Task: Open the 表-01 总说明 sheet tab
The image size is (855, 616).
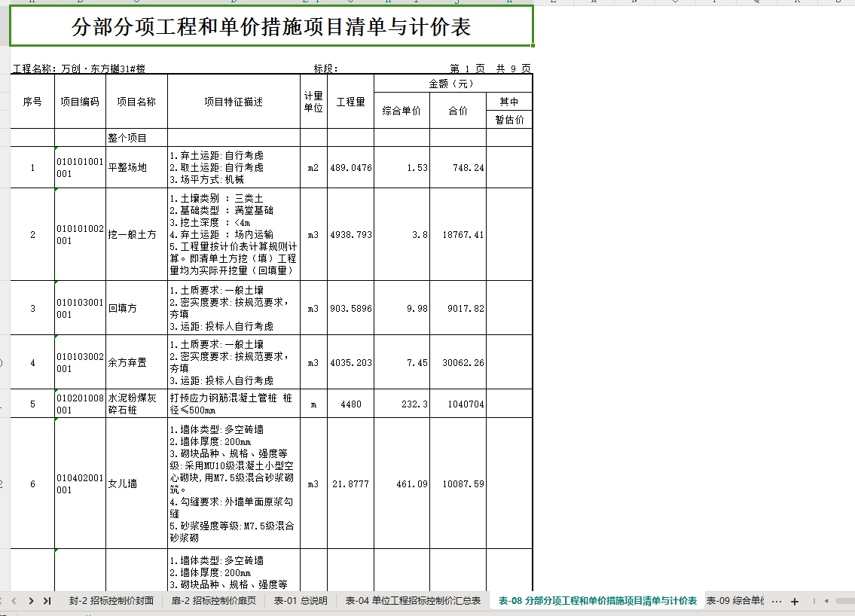Action: point(301,601)
